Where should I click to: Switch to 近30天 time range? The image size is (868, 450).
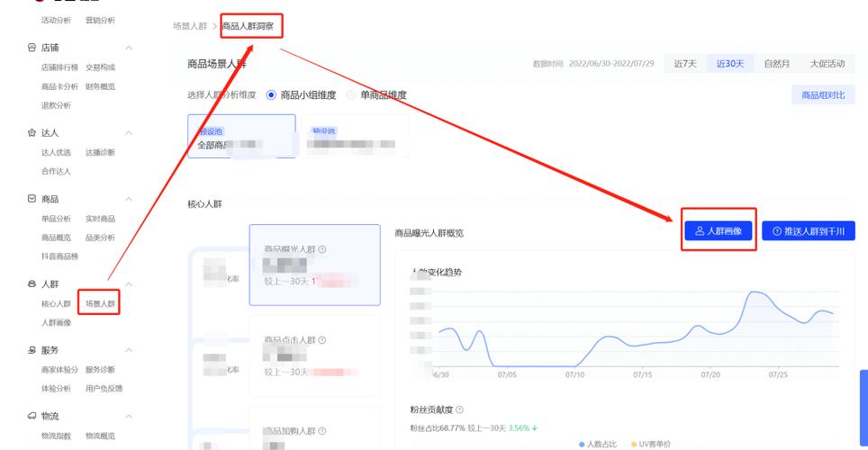point(730,64)
